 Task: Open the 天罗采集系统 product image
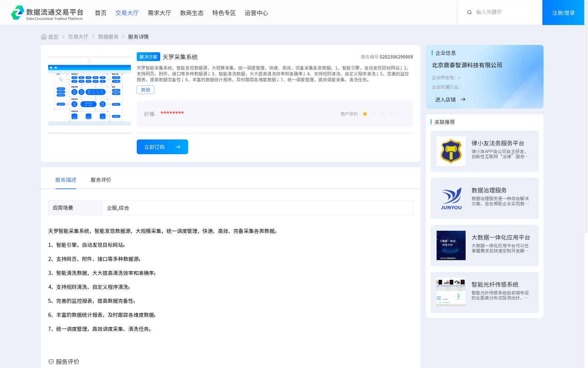point(89,93)
